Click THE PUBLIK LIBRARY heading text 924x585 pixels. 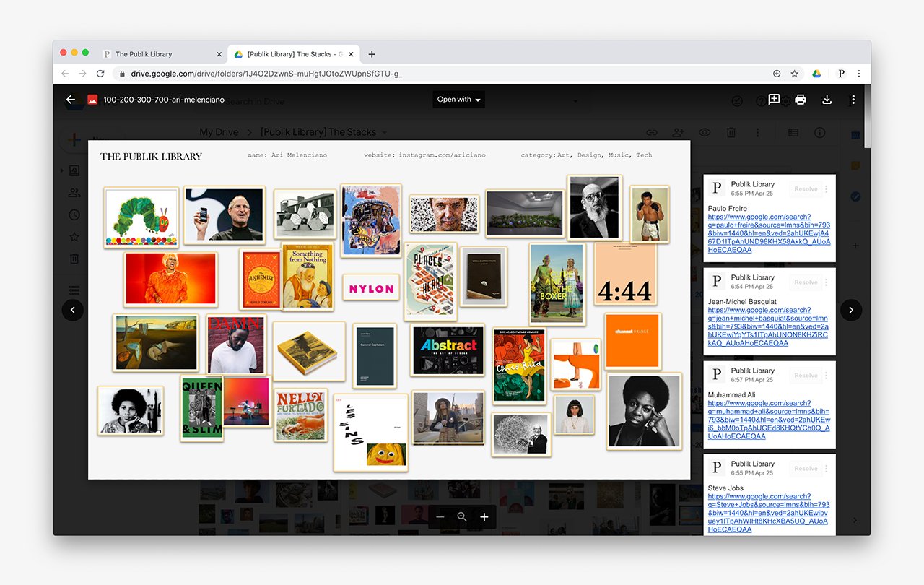[151, 156]
